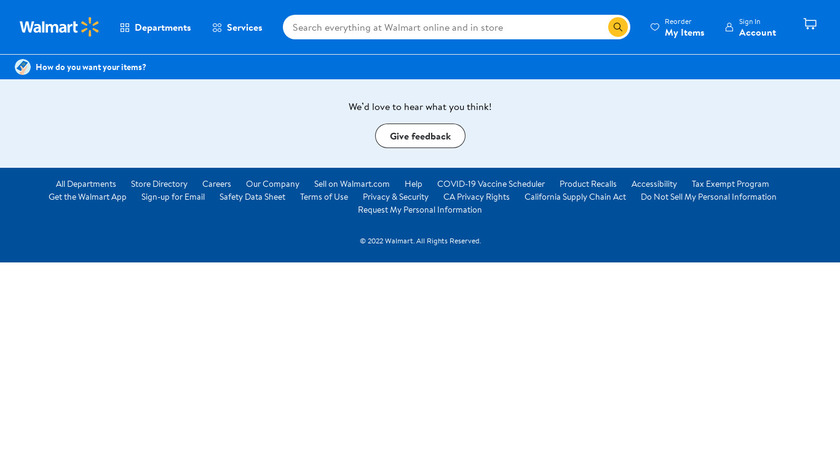
Task: Open Store Directory link
Action: coord(159,184)
